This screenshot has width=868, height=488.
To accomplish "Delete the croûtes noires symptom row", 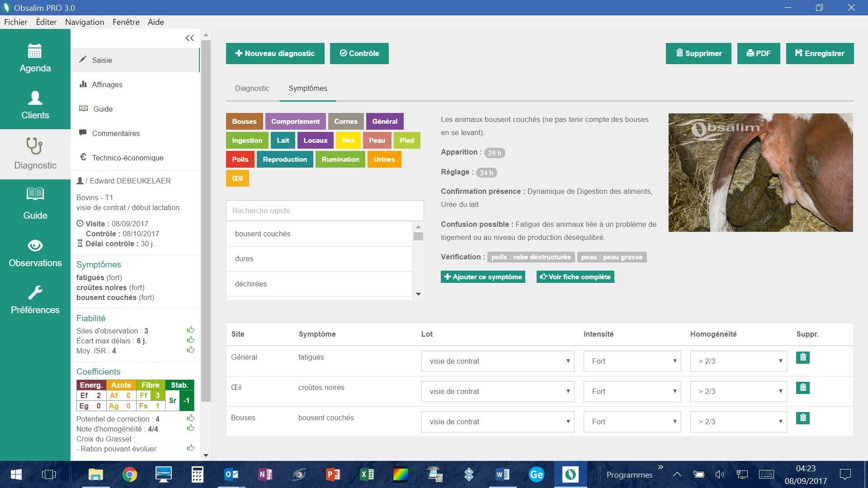I will (x=803, y=388).
